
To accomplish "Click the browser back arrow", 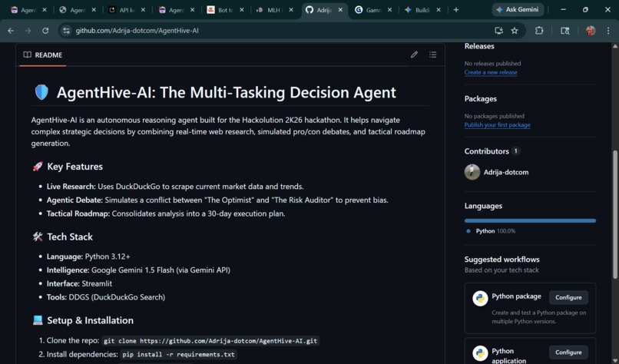I will click(x=11, y=31).
